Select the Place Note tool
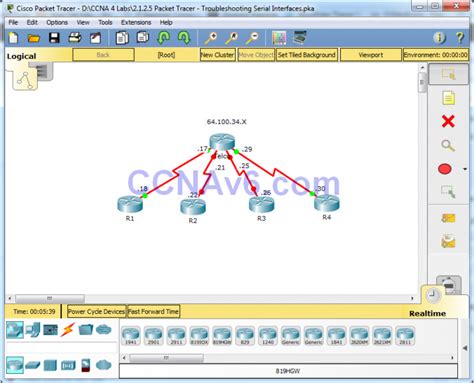 [x=448, y=98]
